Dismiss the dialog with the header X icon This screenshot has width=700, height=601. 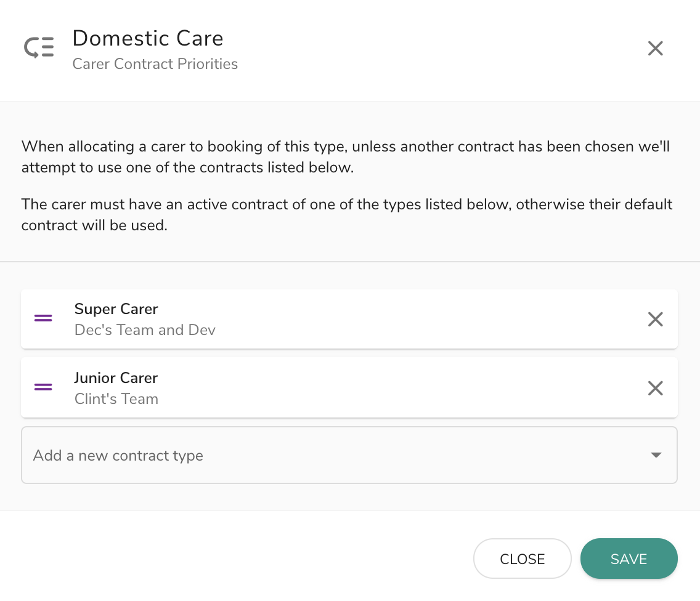click(655, 48)
